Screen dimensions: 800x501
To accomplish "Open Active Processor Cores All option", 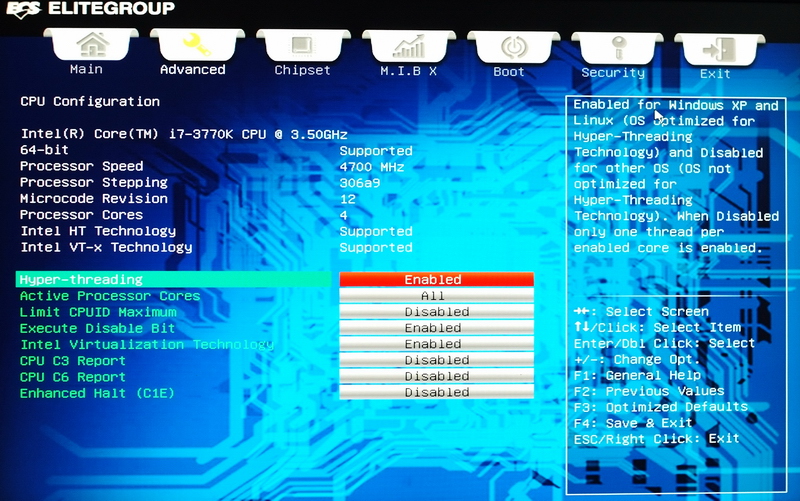I will point(437,295).
